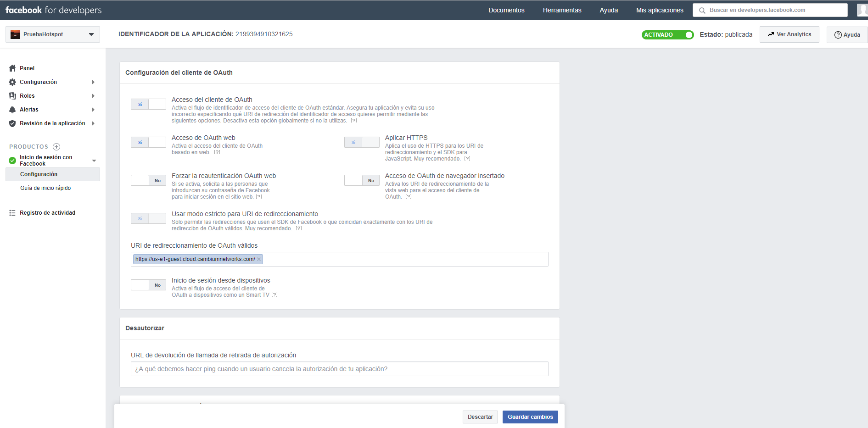Click the Alertas bell icon
The image size is (868, 428).
pos(12,110)
